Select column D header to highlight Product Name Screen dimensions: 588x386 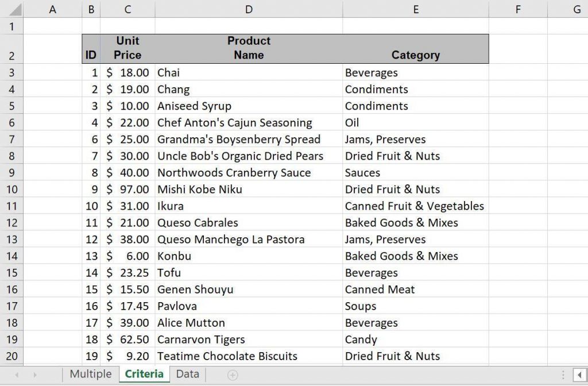[x=249, y=10]
